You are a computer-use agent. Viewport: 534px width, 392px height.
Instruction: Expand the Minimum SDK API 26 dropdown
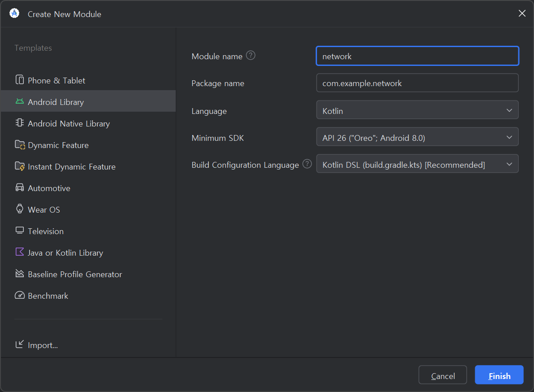tap(417, 137)
